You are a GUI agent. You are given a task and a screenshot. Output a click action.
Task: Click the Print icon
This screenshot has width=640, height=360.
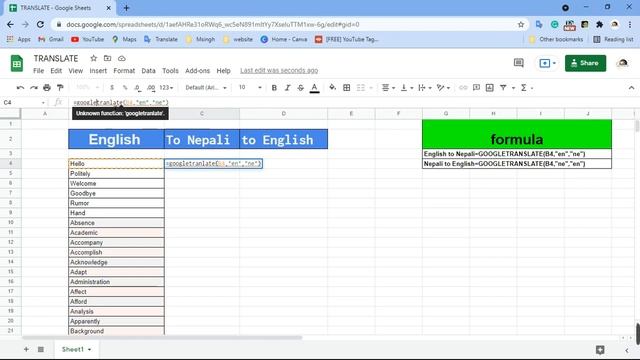point(47,88)
